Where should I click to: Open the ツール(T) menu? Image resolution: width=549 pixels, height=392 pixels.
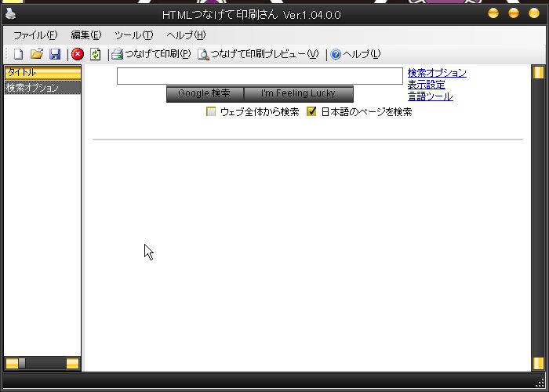coord(134,35)
